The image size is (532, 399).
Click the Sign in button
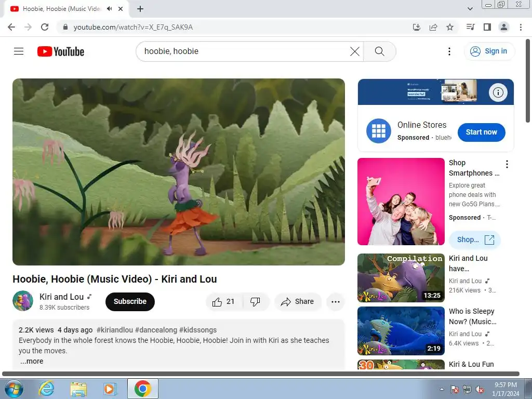point(489,51)
